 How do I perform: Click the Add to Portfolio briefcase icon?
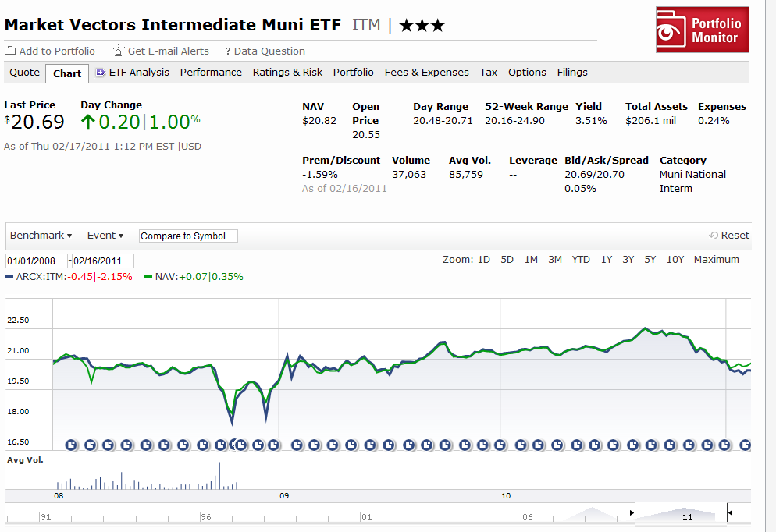10,51
